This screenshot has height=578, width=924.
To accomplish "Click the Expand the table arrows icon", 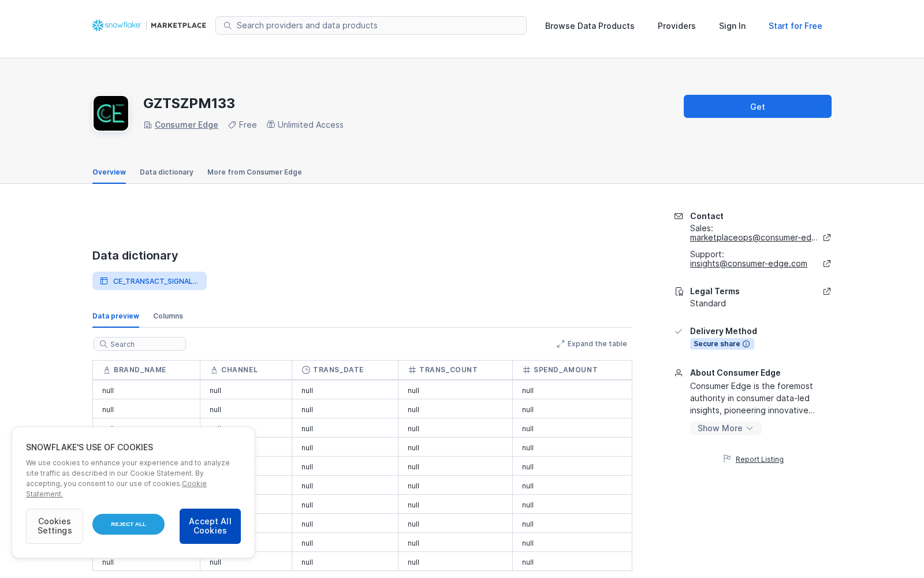I will click(561, 344).
